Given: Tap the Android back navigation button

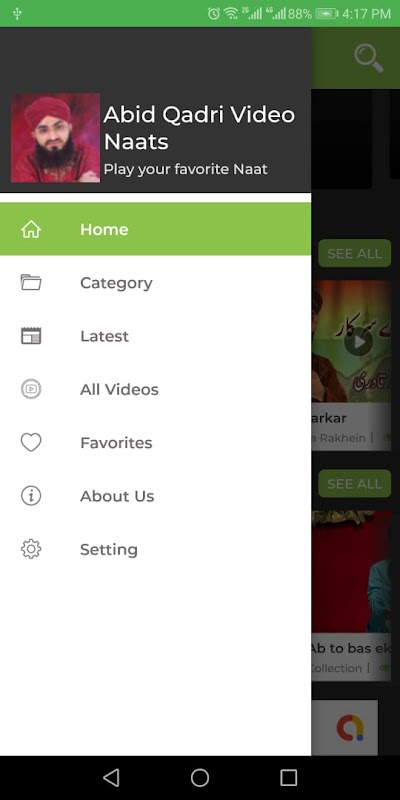Looking at the screenshot, I should 111,778.
